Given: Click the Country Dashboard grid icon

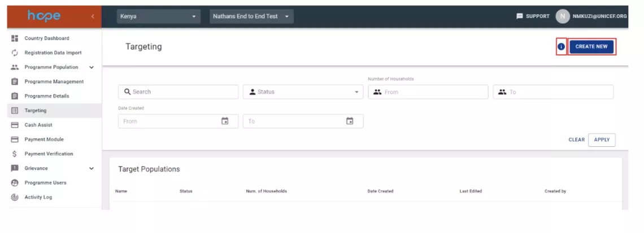Looking at the screenshot, I should pyautogui.click(x=15, y=38).
